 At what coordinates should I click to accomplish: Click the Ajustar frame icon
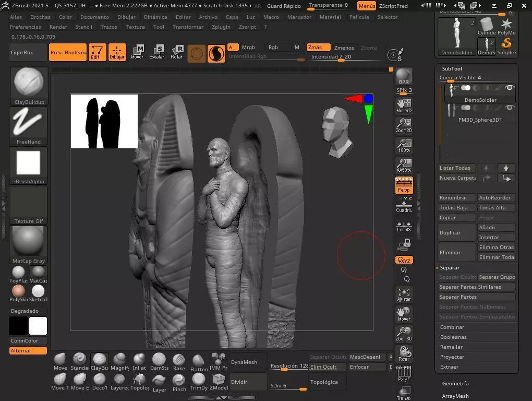[404, 294]
